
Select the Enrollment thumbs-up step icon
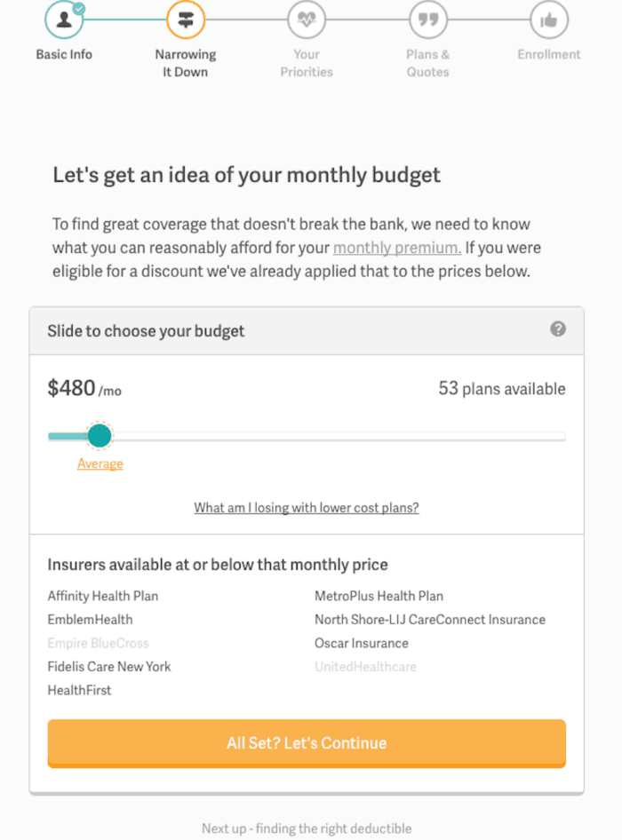coord(548,20)
